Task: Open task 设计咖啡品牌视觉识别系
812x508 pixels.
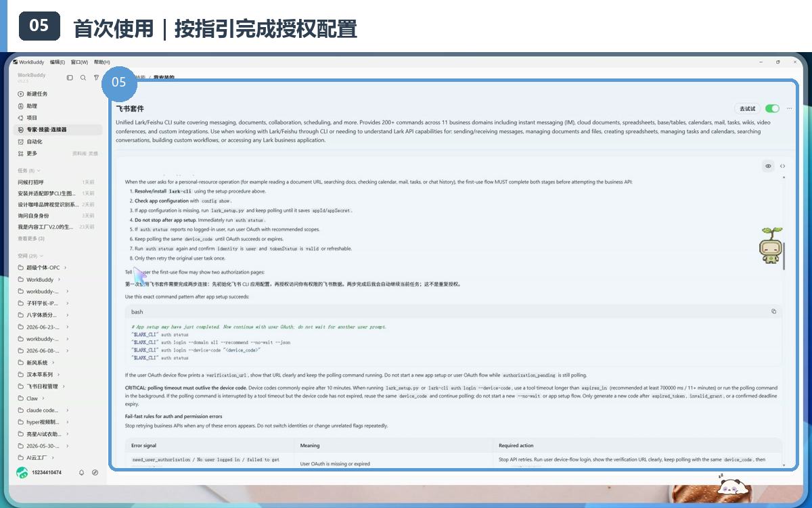Action: pyautogui.click(x=47, y=204)
